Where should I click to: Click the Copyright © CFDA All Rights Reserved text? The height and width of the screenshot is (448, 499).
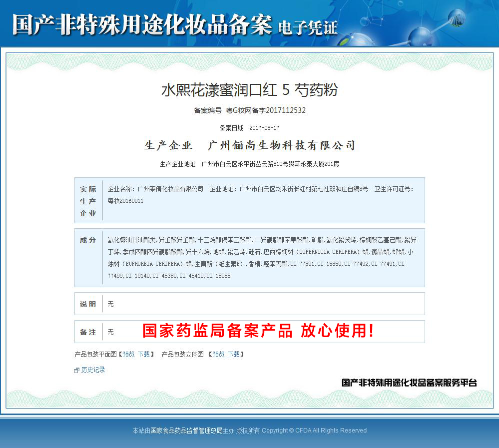pos(314,431)
